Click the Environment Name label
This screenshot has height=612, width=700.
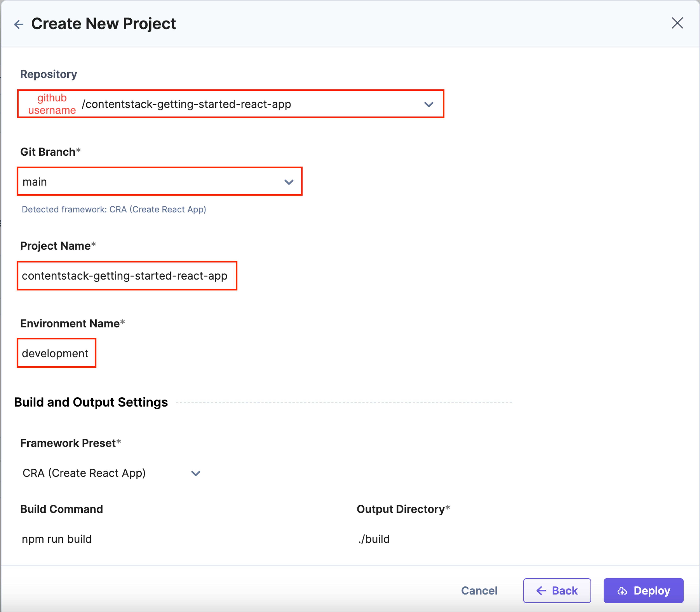click(72, 323)
